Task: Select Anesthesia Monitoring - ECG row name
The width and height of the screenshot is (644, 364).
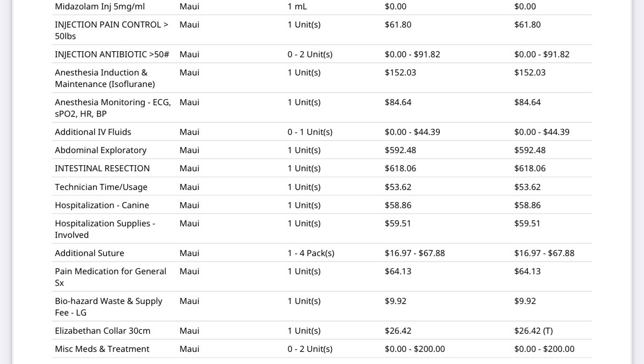Action: coord(113,107)
